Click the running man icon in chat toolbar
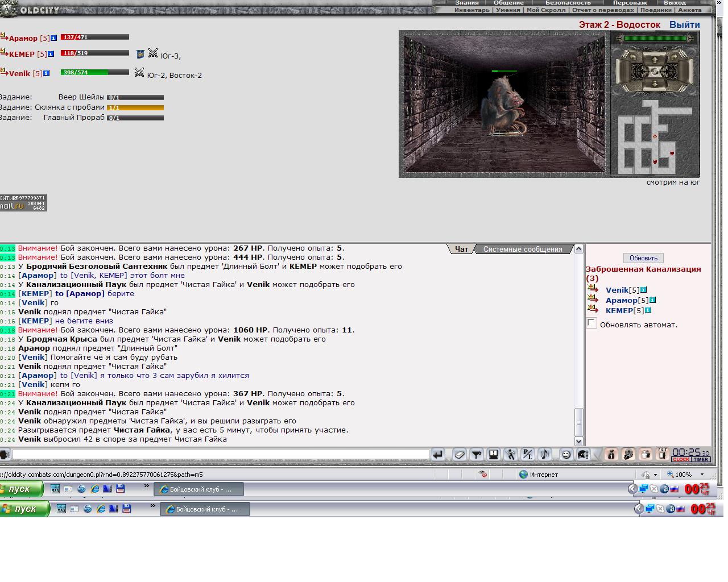The height and width of the screenshot is (582, 728). tap(511, 455)
